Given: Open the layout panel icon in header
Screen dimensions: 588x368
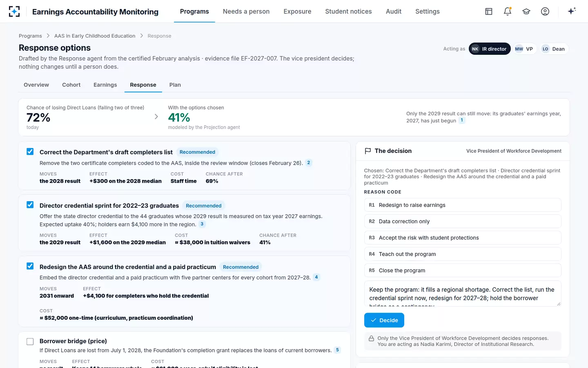Looking at the screenshot, I should tap(489, 11).
